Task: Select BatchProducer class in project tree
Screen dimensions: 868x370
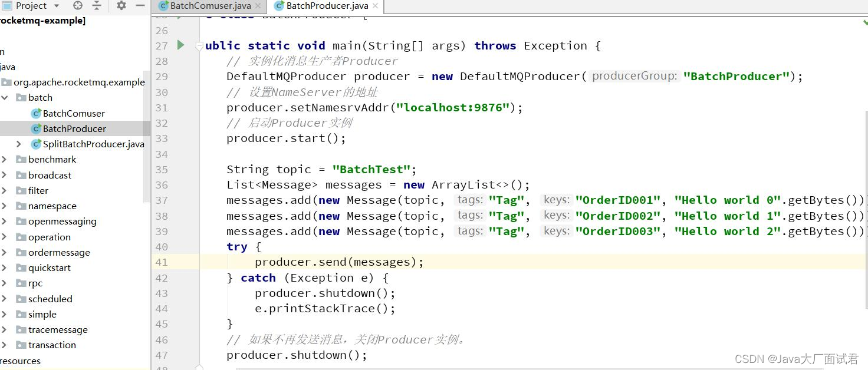Action: coord(74,128)
